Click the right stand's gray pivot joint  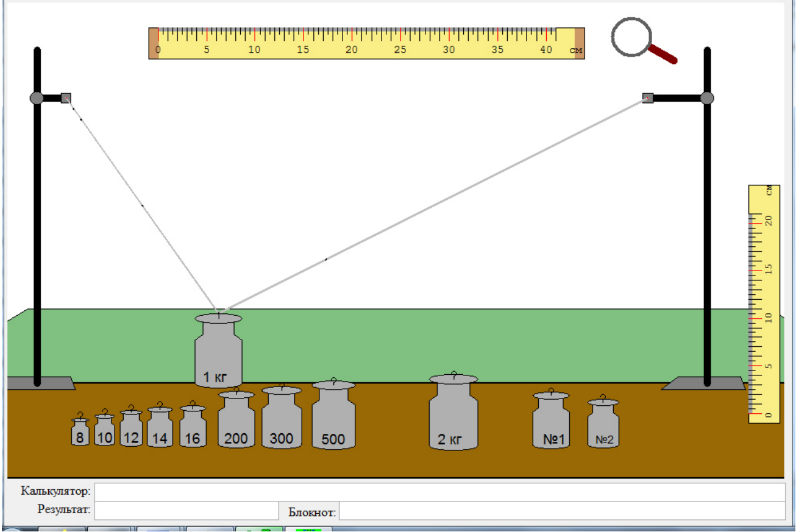(x=707, y=98)
